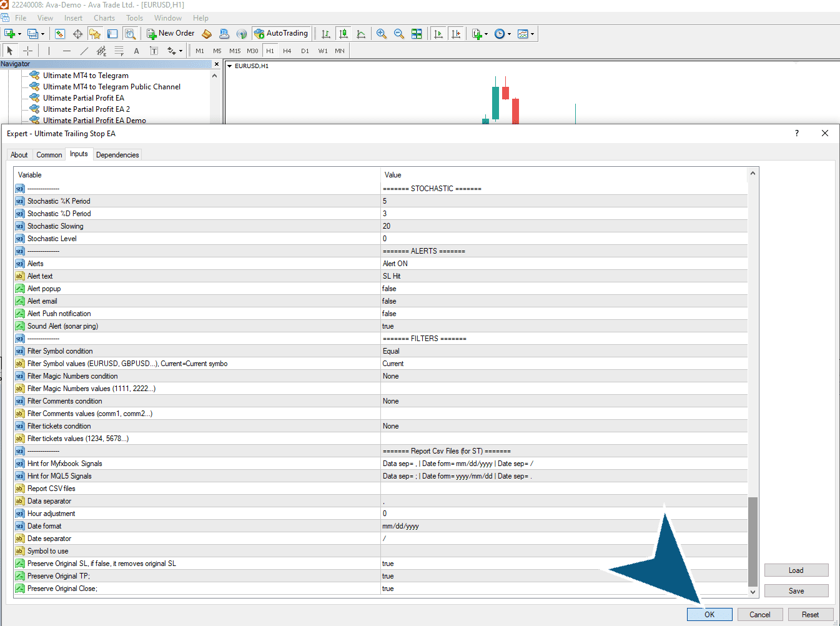Select the M15 timeframe button
The image size is (840, 626).
pos(235,51)
